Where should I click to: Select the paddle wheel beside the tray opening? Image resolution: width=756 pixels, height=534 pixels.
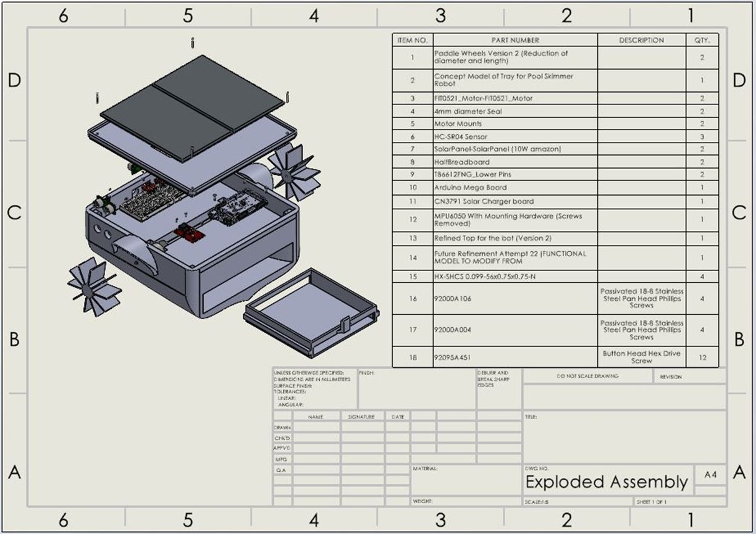294,172
